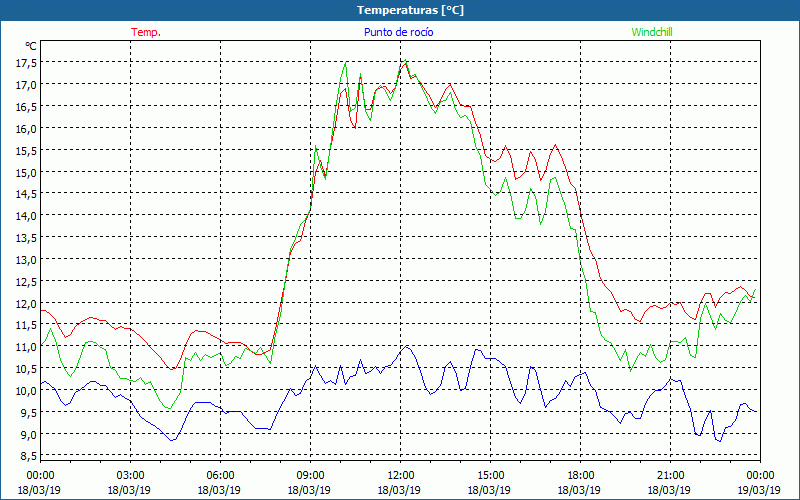The image size is (800, 500).
Task: Click the 14,0 y-axis value
Action: pos(27,216)
